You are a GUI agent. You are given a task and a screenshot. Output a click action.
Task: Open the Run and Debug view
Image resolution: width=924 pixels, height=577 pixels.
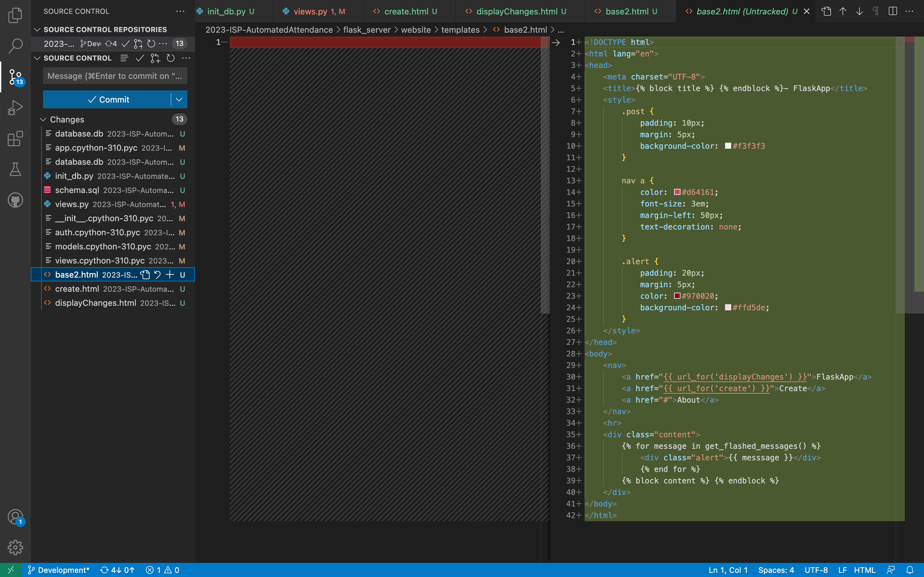click(15, 108)
